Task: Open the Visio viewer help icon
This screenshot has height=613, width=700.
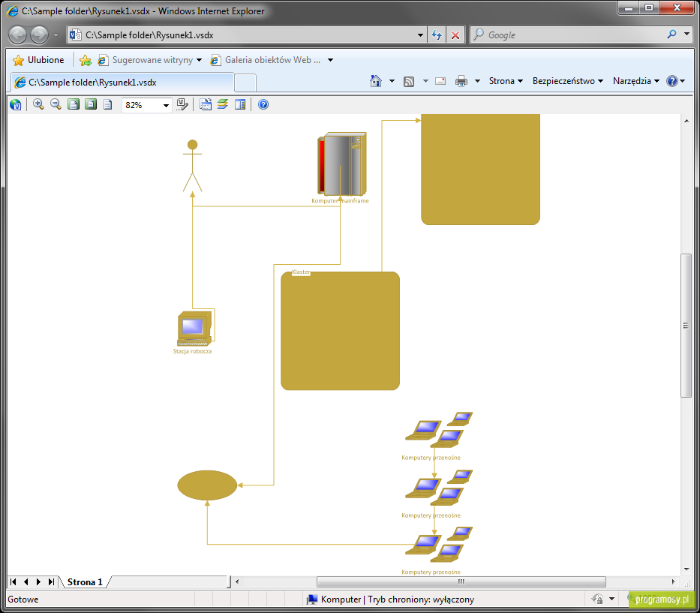Action: click(263, 104)
